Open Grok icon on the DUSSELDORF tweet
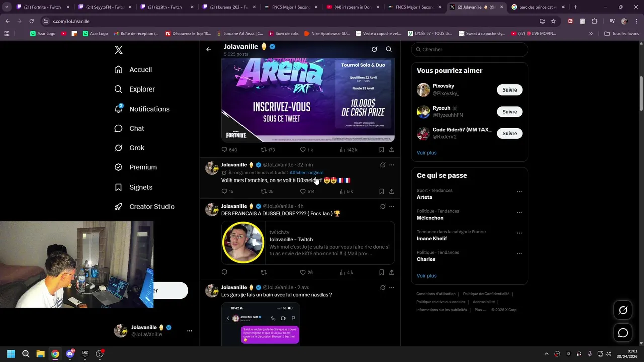The image size is (644, 362). (x=382, y=206)
